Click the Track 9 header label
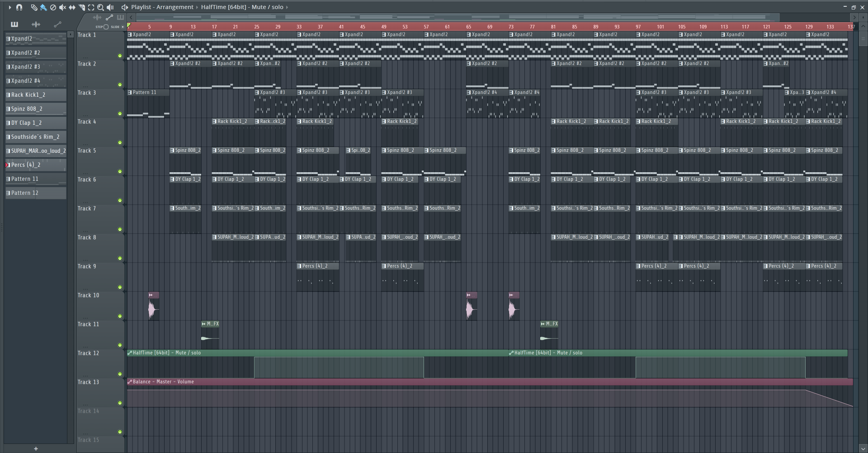The width and height of the screenshot is (868, 453). (x=87, y=267)
